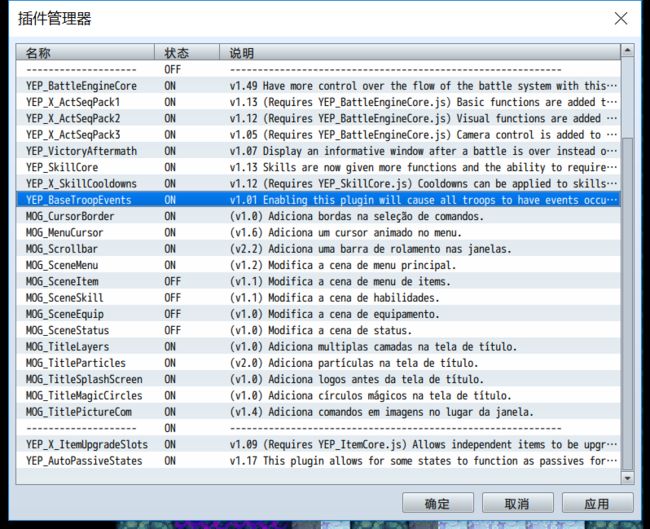Select the MOG_TitleSplashScreen plugin
This screenshot has width=650, height=529.
click(x=318, y=379)
